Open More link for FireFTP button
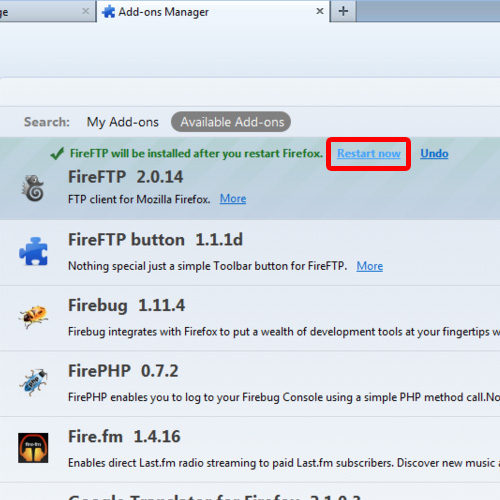500x500 pixels. pyautogui.click(x=370, y=266)
